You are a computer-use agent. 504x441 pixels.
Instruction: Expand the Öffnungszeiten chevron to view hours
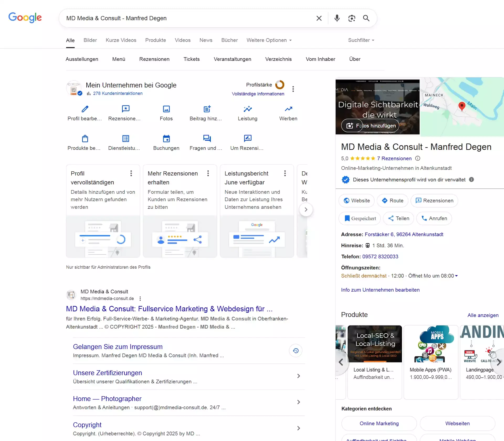coord(457,276)
